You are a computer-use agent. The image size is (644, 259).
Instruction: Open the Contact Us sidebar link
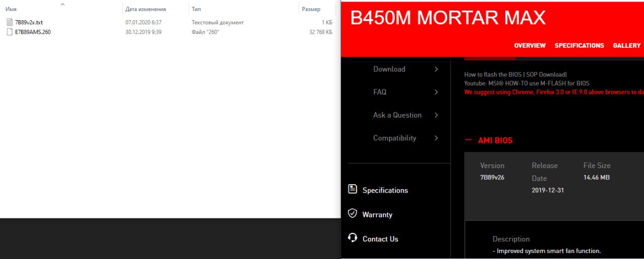[x=380, y=239]
